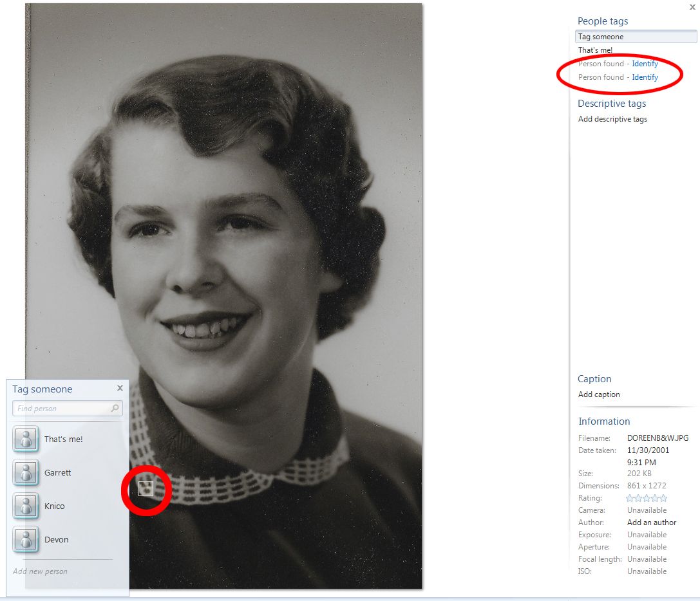Identify the first person found
The height and width of the screenshot is (601, 700).
click(645, 63)
